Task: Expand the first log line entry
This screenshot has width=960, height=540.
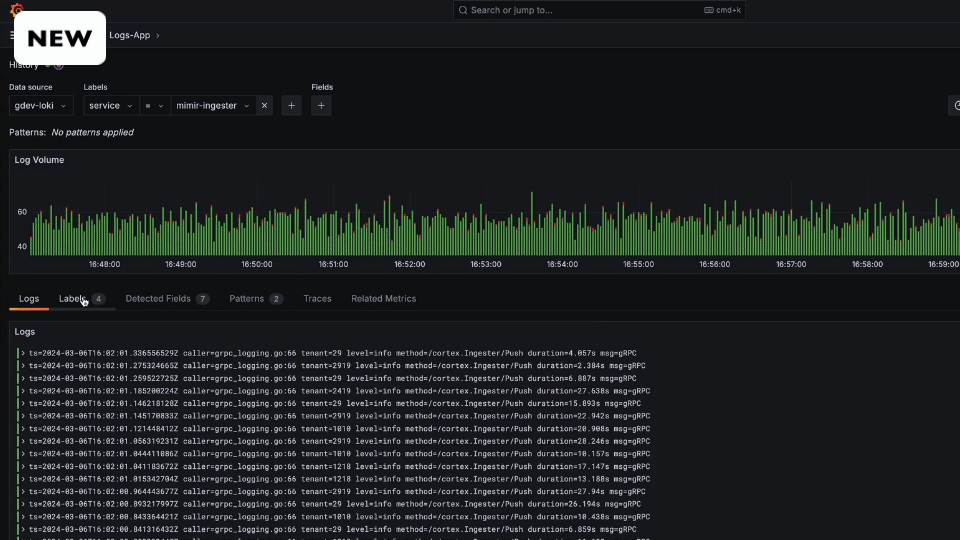Action: coord(23,353)
